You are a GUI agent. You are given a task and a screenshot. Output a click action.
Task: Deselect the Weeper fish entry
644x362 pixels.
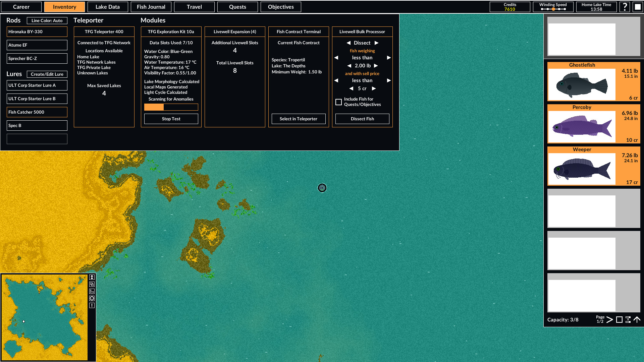[594, 166]
